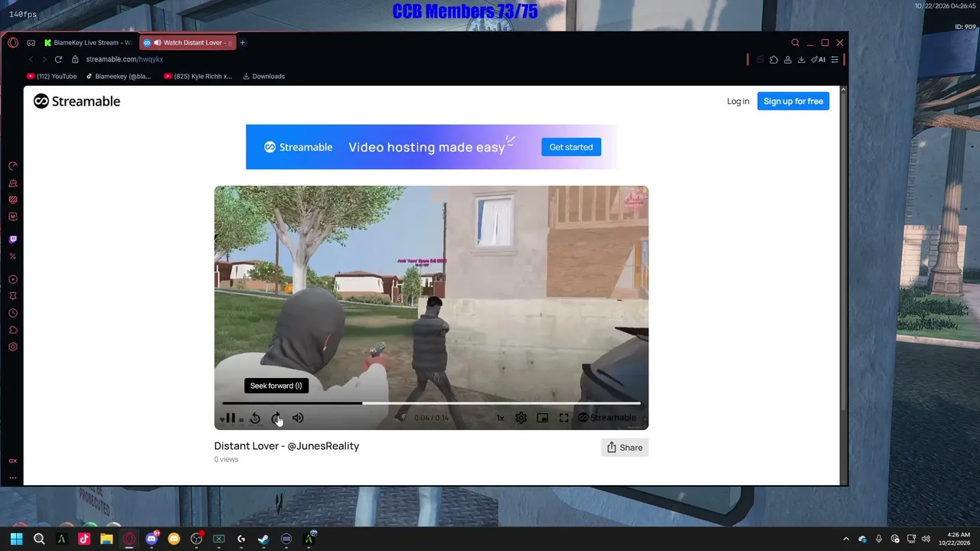Click the video progress bar
The image size is (980, 551).
tap(431, 403)
